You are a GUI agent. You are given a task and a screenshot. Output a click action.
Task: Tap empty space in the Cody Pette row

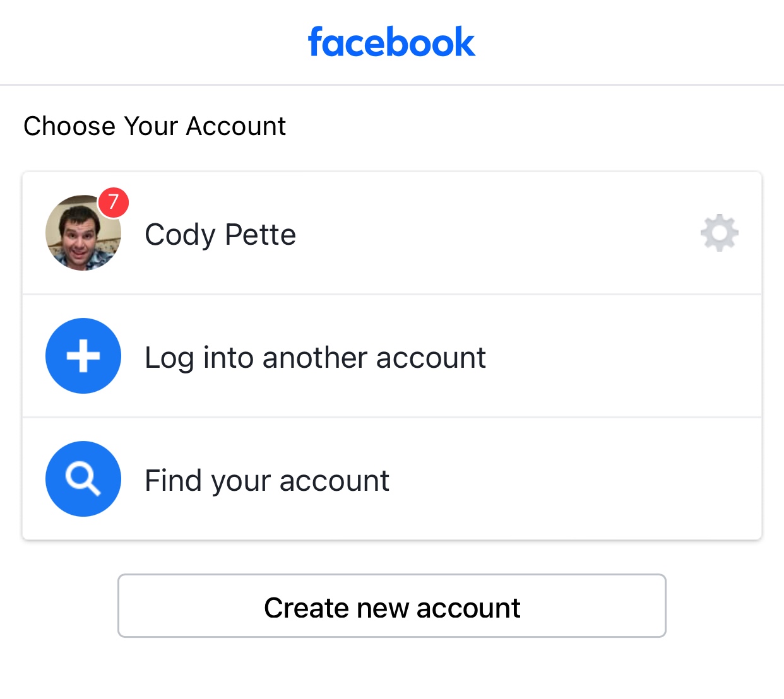tap(492, 233)
